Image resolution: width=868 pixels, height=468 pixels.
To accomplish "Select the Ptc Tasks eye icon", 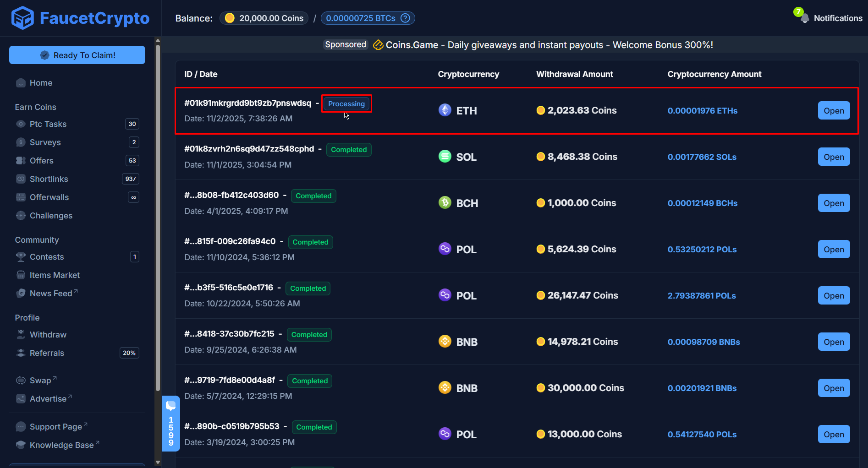I will coord(21,124).
